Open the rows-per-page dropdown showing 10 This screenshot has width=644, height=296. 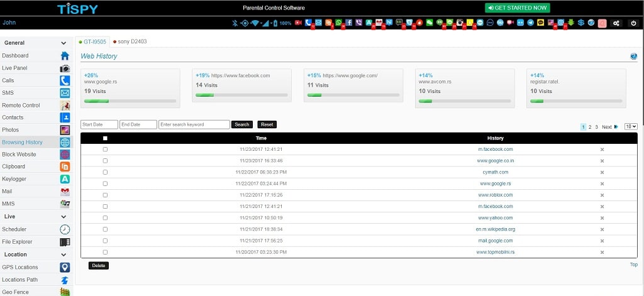[x=631, y=127]
